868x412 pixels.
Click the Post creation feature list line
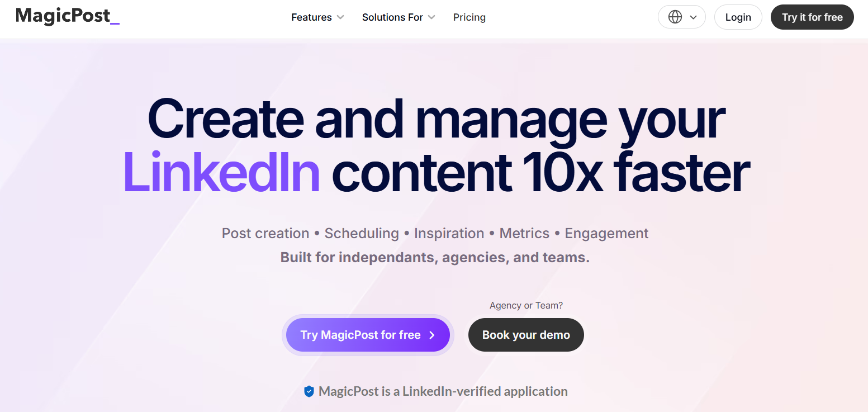435,233
